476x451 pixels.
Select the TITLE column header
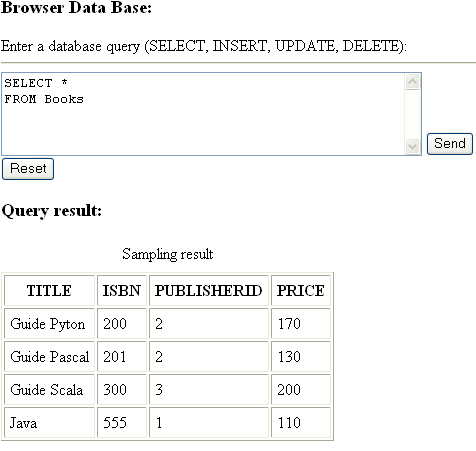point(49,290)
